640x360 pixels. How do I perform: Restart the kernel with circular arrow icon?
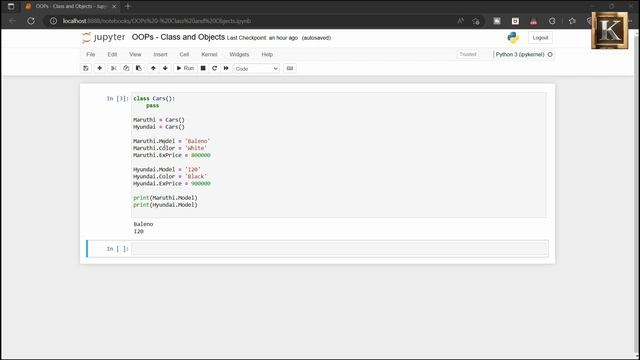point(214,68)
